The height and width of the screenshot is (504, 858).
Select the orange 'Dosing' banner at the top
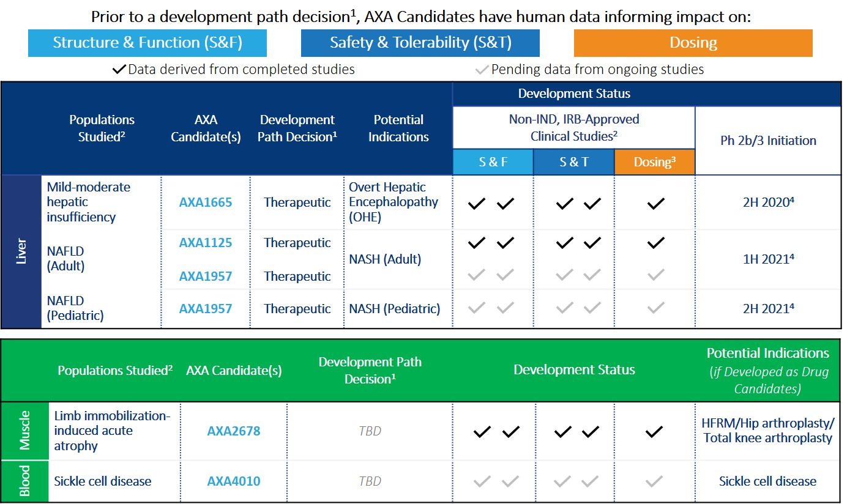click(693, 43)
